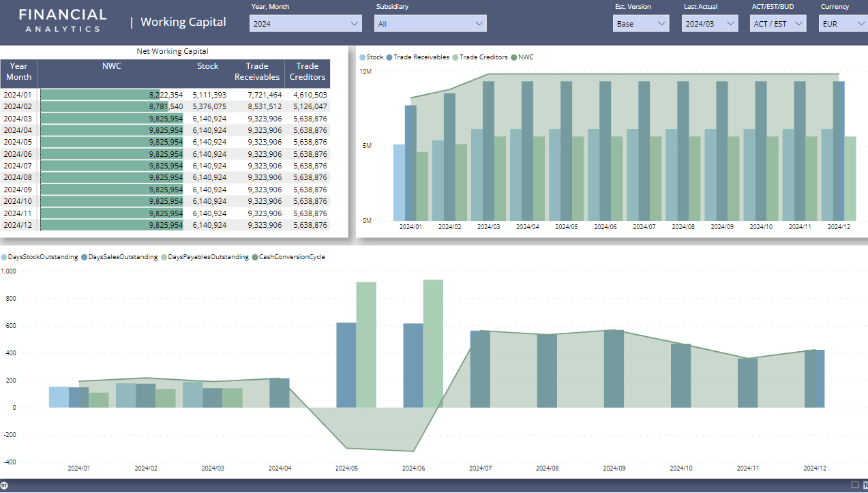
Task: Click the Financial Analytics logo
Action: (62, 20)
